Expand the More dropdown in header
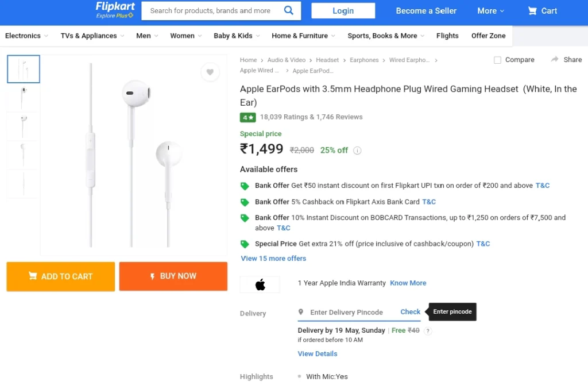This screenshot has width=588, height=385. [x=490, y=11]
